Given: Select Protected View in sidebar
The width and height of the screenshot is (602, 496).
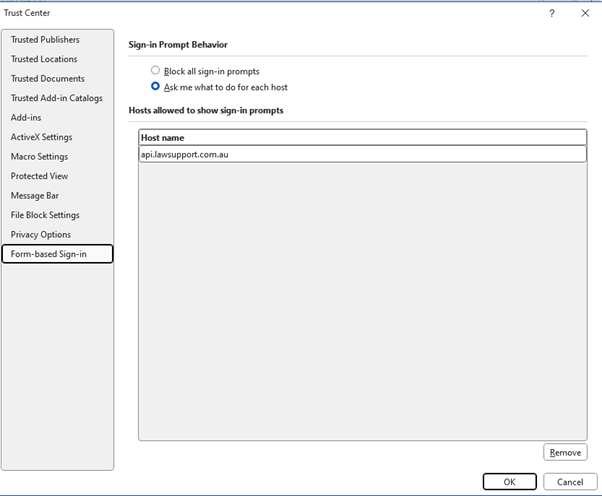Looking at the screenshot, I should tap(39, 176).
